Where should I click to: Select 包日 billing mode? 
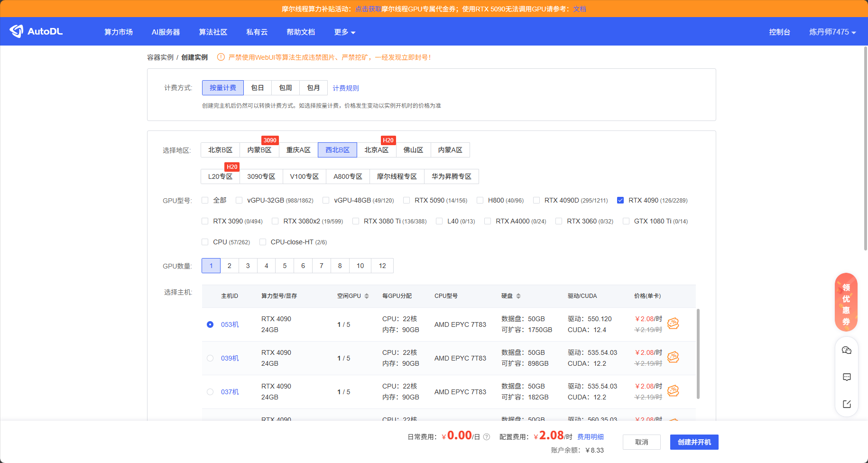point(258,88)
